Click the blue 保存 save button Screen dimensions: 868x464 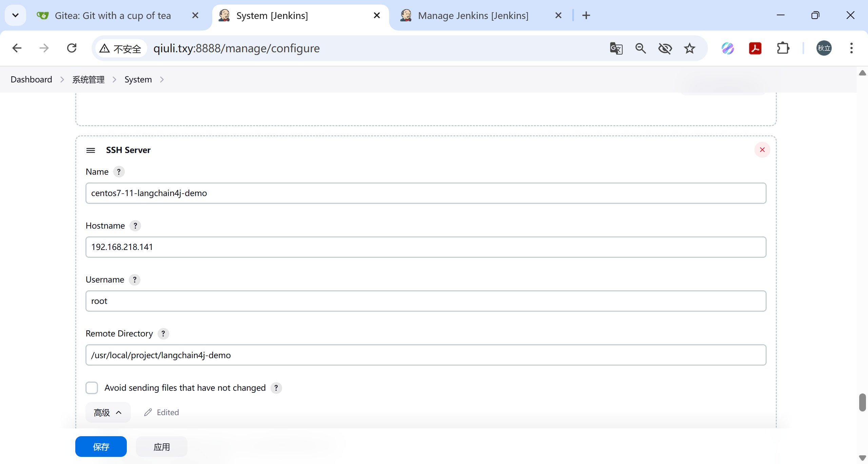pyautogui.click(x=101, y=447)
